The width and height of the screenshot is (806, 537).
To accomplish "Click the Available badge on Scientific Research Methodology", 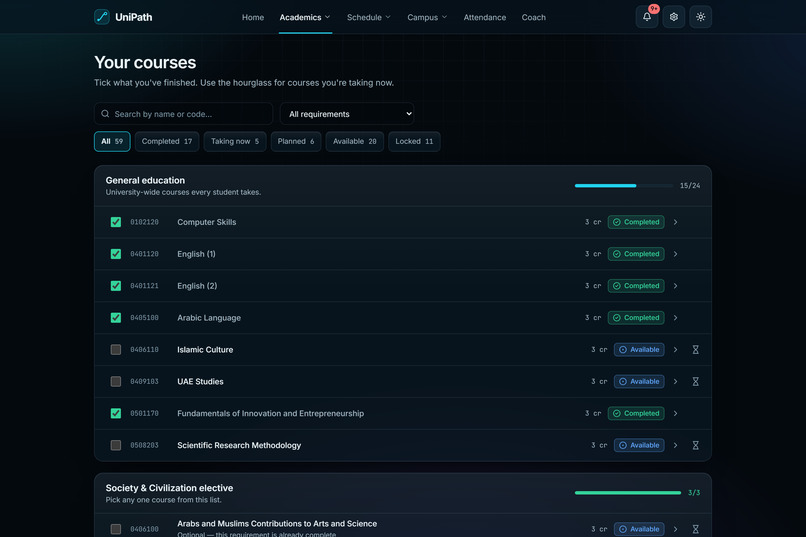I will (639, 445).
